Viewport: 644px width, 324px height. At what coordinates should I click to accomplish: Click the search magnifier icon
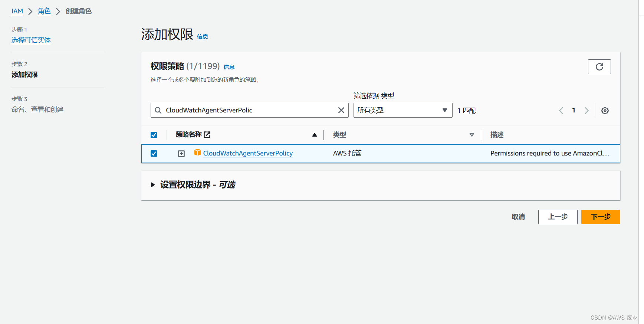click(x=158, y=110)
